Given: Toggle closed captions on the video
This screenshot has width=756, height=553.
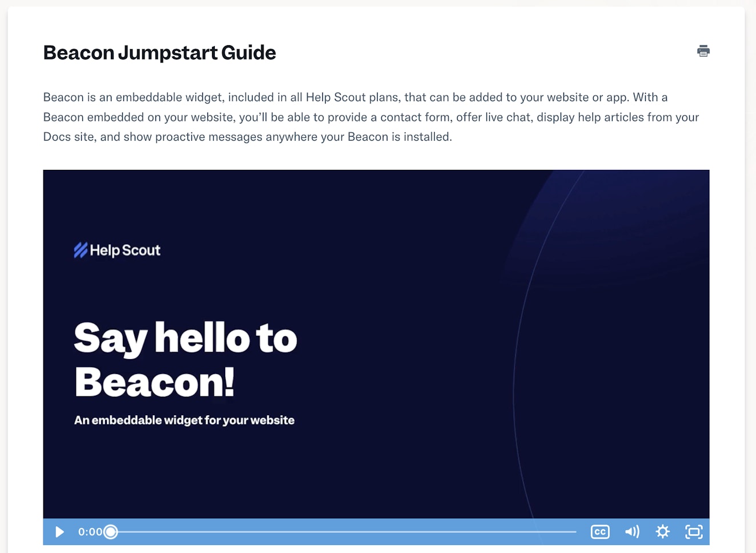Looking at the screenshot, I should [599, 532].
